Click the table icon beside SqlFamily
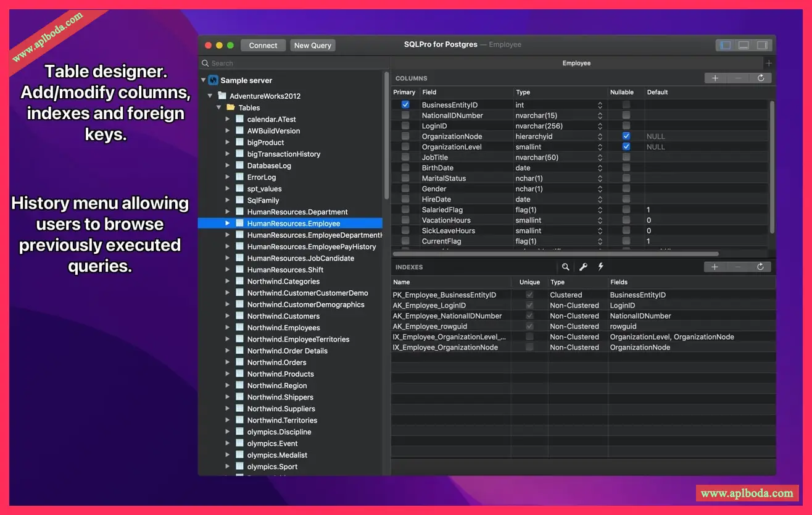The height and width of the screenshot is (515, 812). [x=240, y=200]
